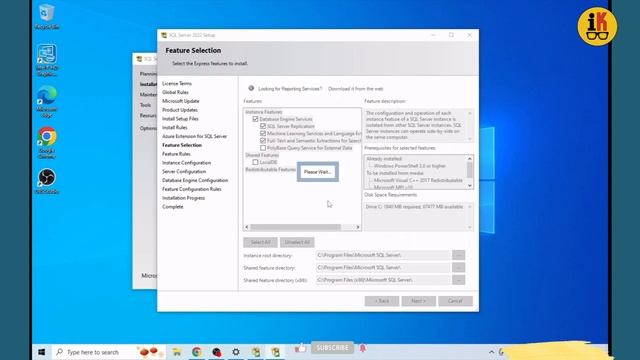640x360 pixels.
Task: Select Planning in Installation Center window
Action: 148,74
